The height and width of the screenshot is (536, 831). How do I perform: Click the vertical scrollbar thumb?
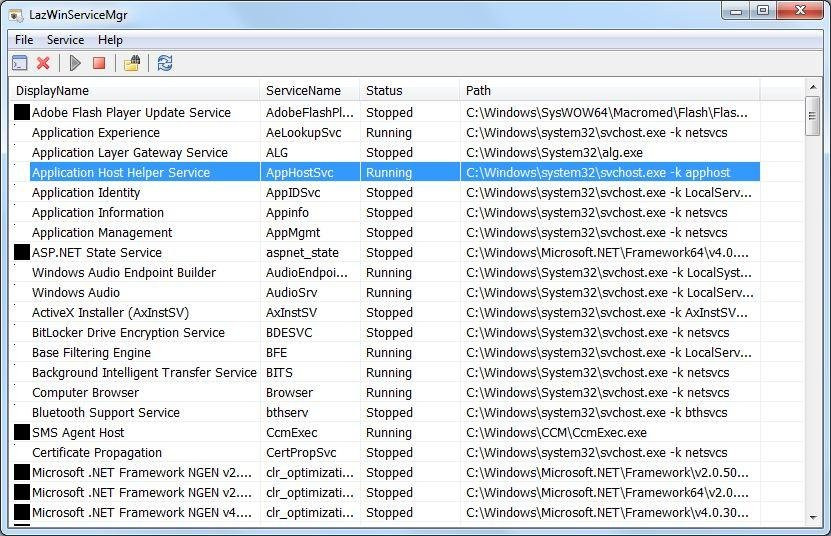tap(812, 116)
